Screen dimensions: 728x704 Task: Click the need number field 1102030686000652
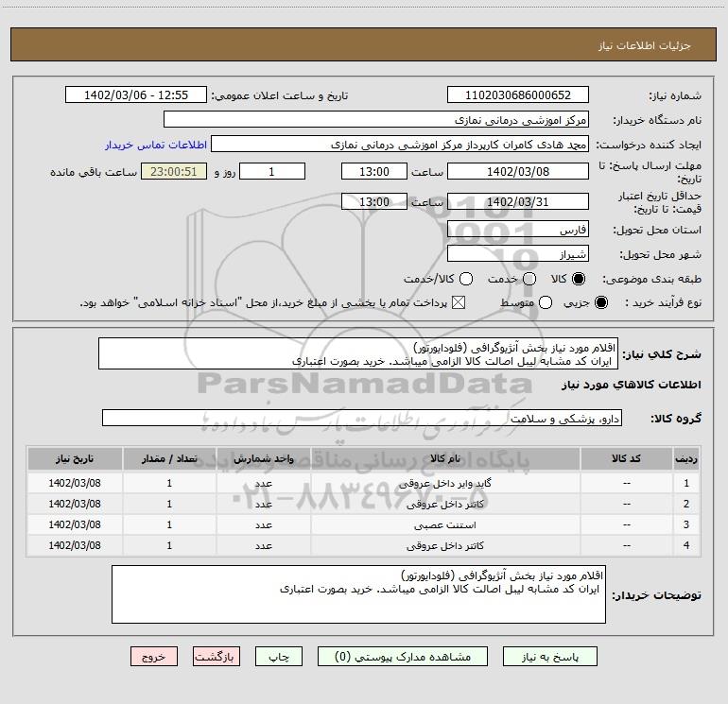pyautogui.click(x=518, y=94)
